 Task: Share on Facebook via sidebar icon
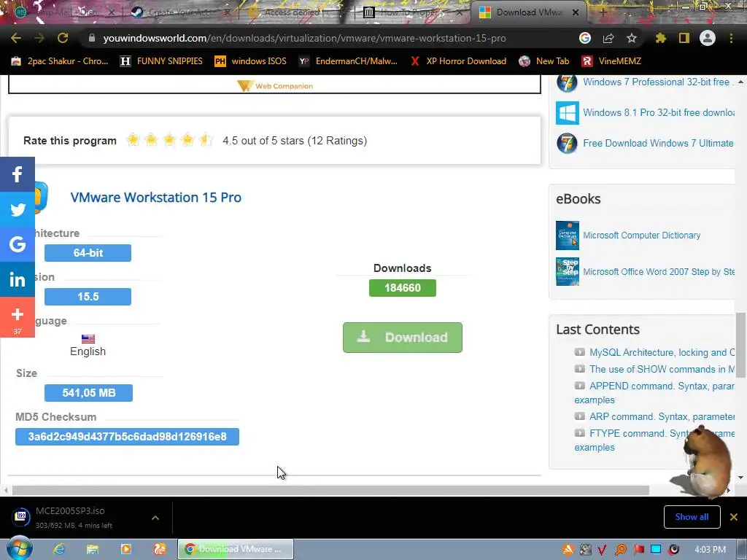[18, 174]
